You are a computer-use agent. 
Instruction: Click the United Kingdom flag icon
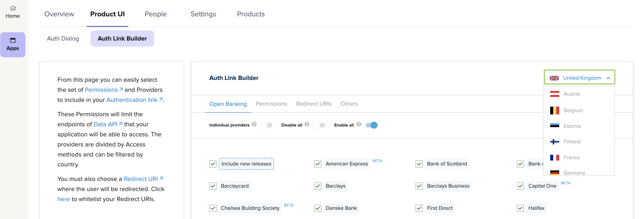point(554,78)
